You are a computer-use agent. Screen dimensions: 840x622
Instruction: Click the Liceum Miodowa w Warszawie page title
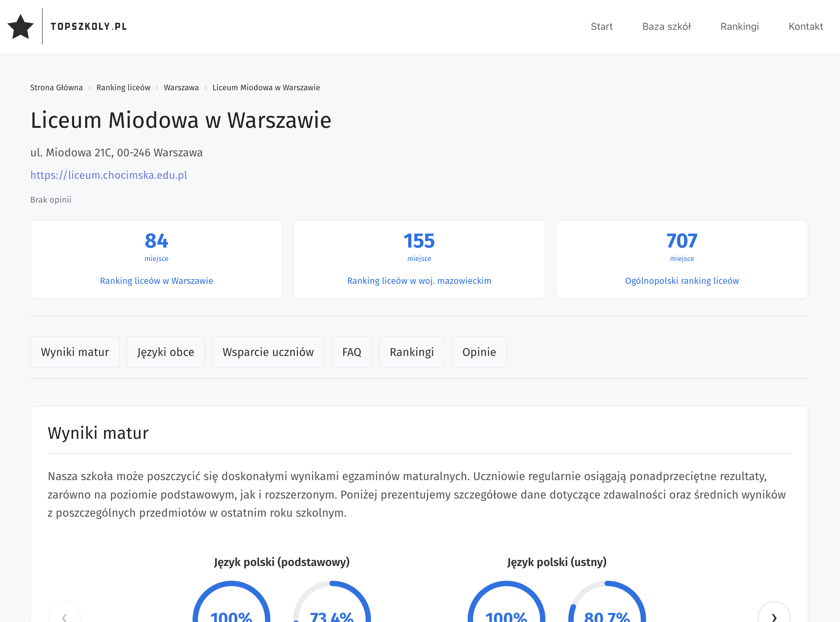click(181, 120)
